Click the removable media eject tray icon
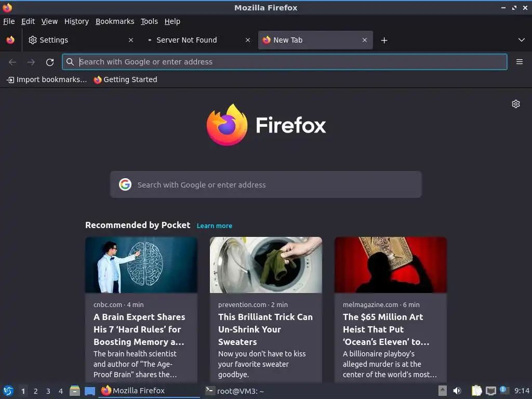Image resolution: width=532 pixels, height=399 pixels. click(443, 391)
